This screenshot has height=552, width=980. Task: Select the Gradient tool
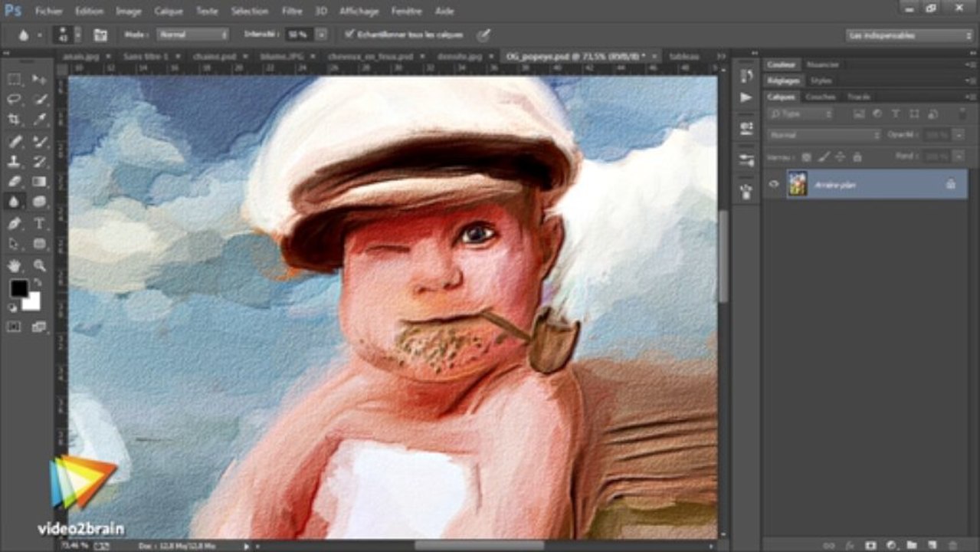40,182
